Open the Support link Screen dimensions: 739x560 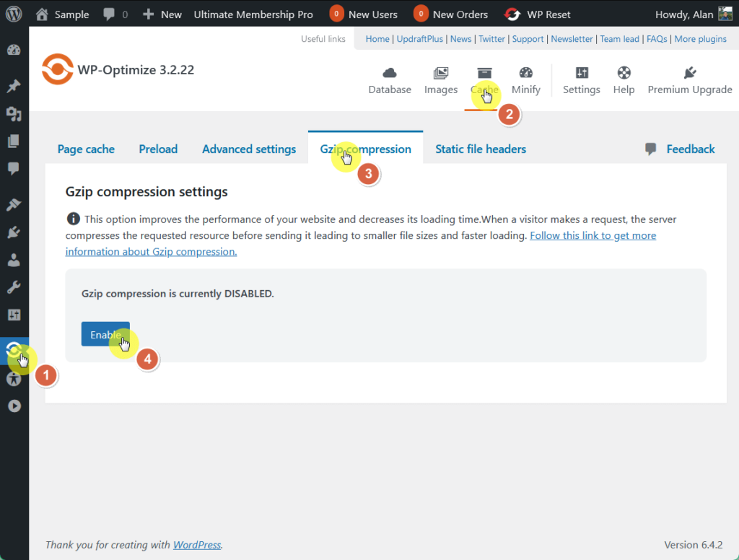[x=528, y=39]
